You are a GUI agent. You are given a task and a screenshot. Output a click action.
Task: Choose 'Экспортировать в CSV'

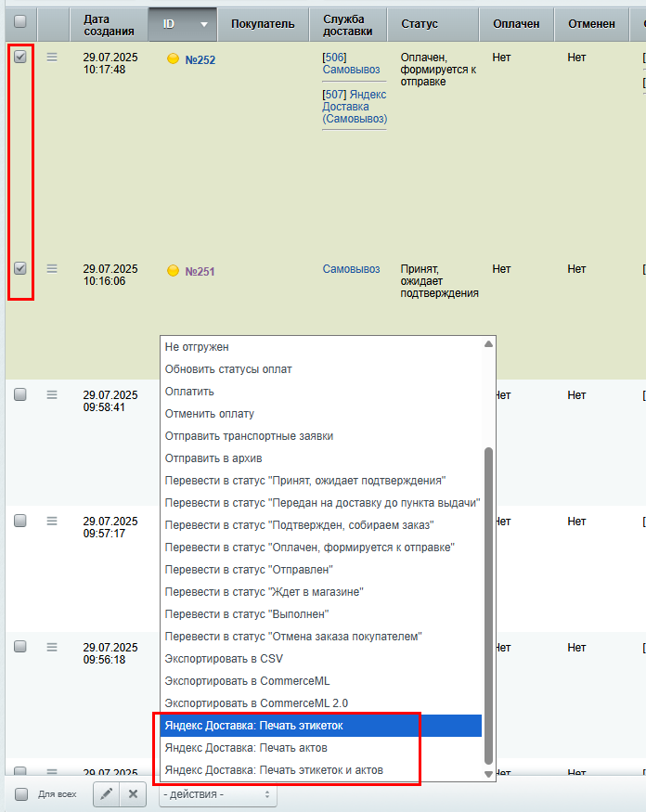[x=320, y=659]
